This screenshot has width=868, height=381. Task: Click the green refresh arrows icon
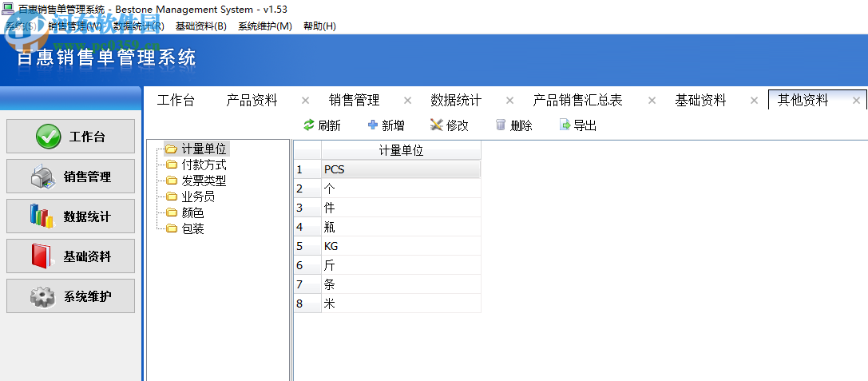[309, 125]
